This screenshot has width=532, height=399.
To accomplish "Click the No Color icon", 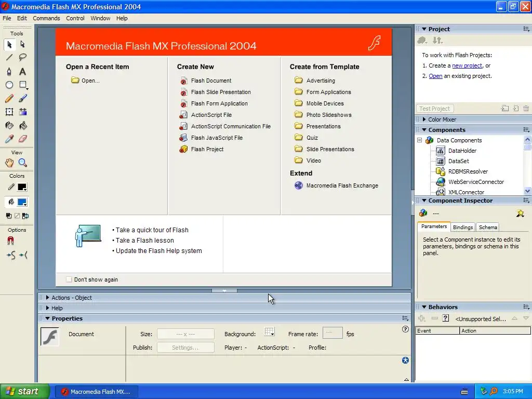I will (17, 216).
